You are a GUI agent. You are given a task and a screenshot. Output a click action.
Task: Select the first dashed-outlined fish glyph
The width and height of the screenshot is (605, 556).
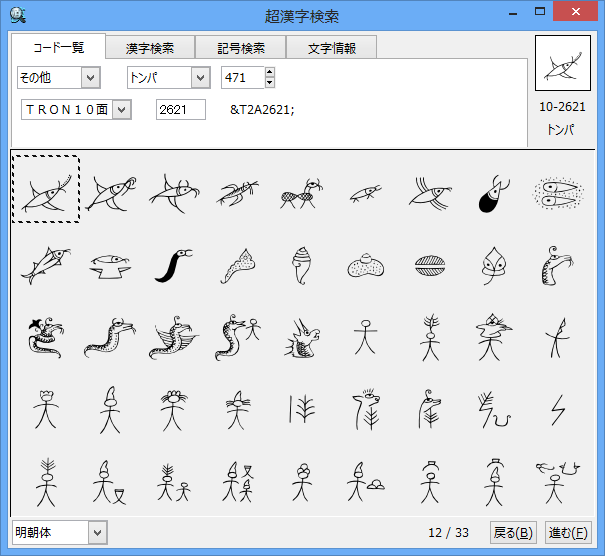pyautogui.click(x=46, y=190)
